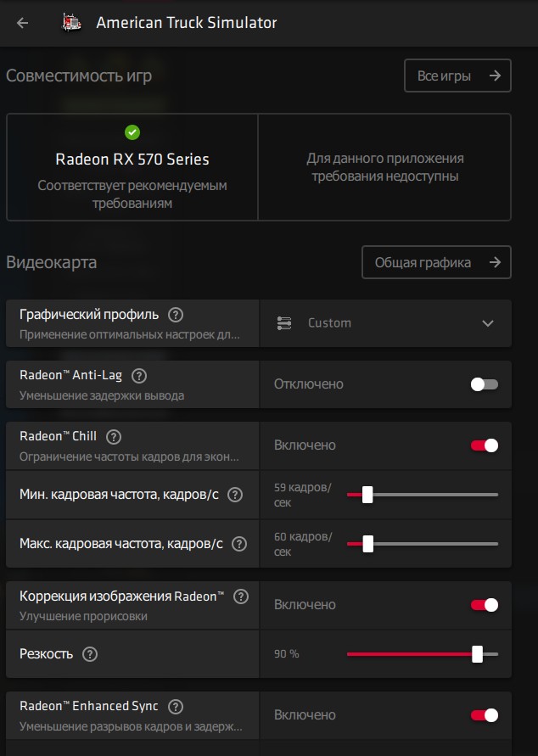
Task: Click the Совместимость игр heading
Action: pos(79,76)
